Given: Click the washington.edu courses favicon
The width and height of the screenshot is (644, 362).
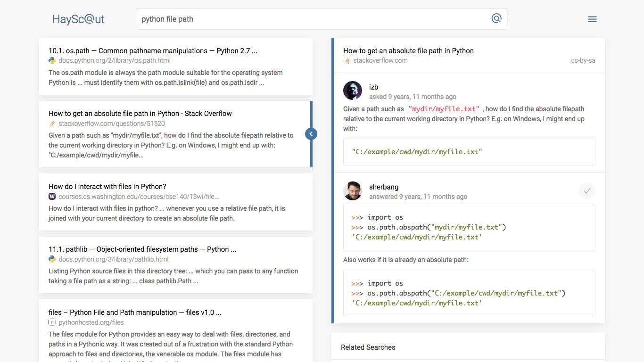Looking at the screenshot, I should click(x=52, y=197).
